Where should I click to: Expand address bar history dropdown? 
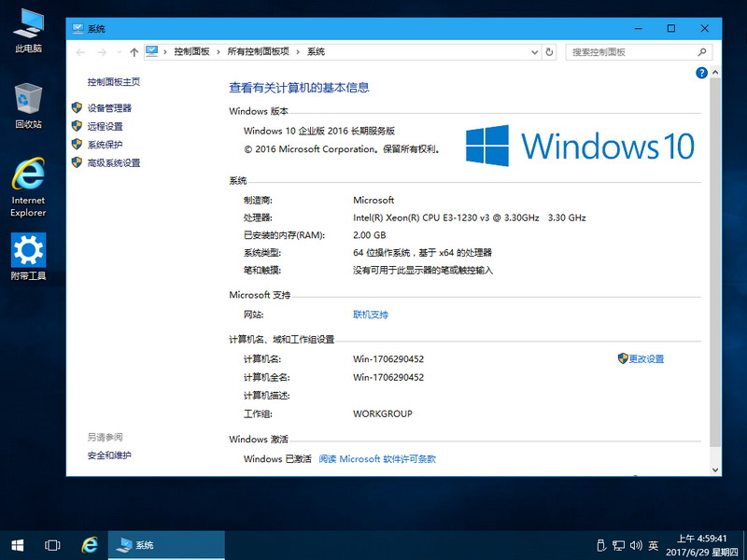pos(534,52)
